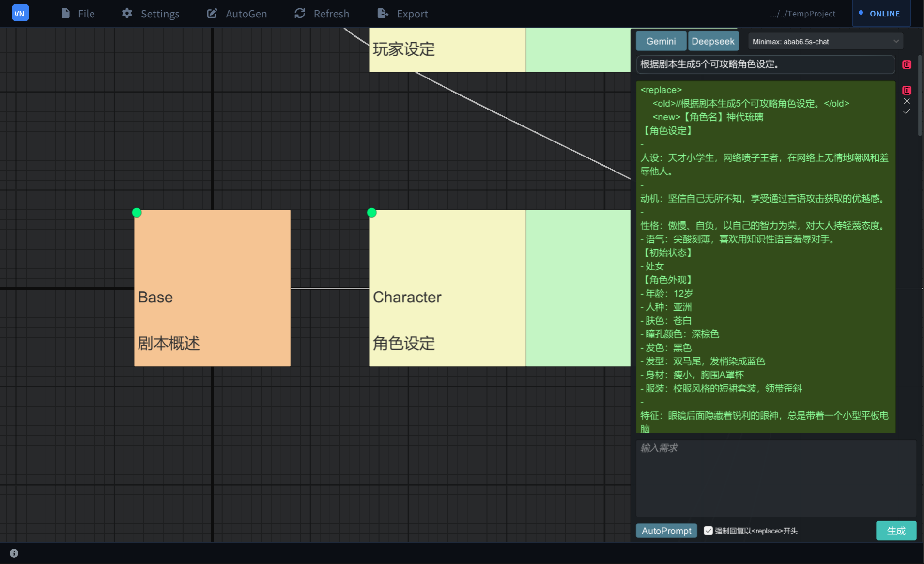Select the Character 角色设定 node
This screenshot has width=924, height=564.
tap(447, 288)
